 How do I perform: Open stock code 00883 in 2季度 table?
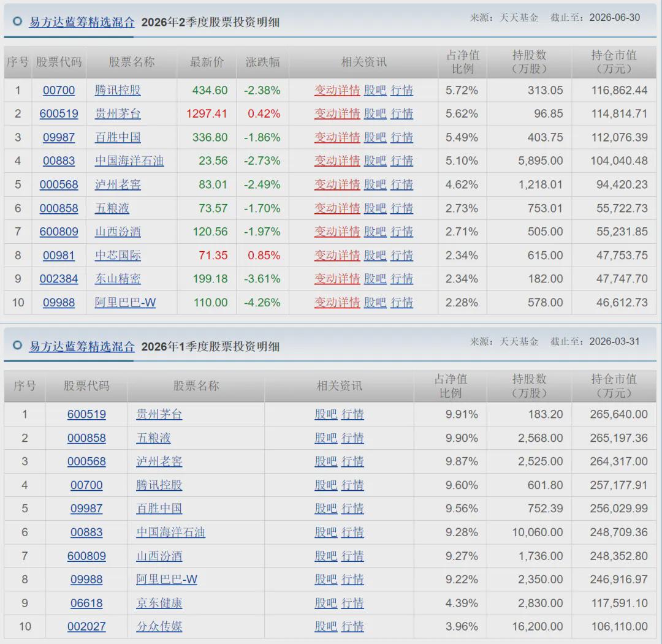click(59, 161)
